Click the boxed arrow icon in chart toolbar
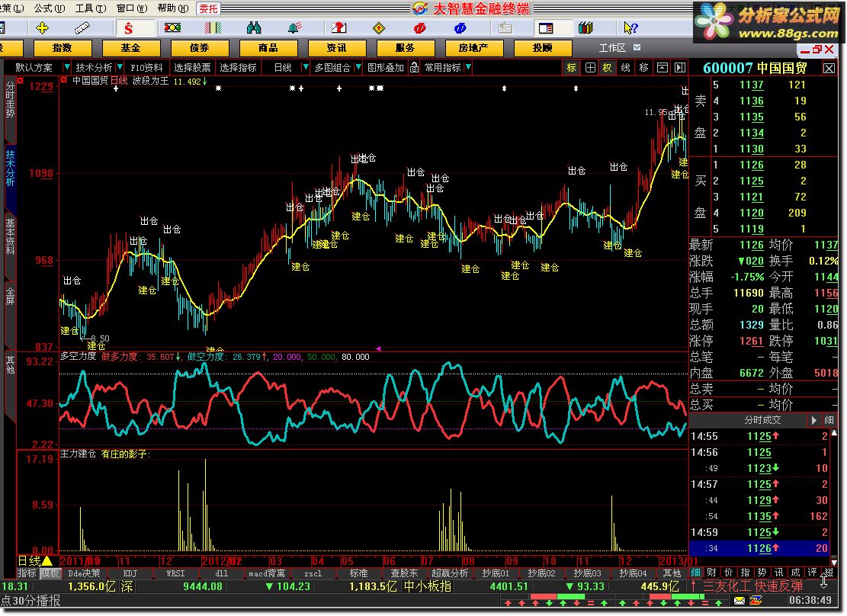Viewport: 847px width, 616px height. pos(663,68)
